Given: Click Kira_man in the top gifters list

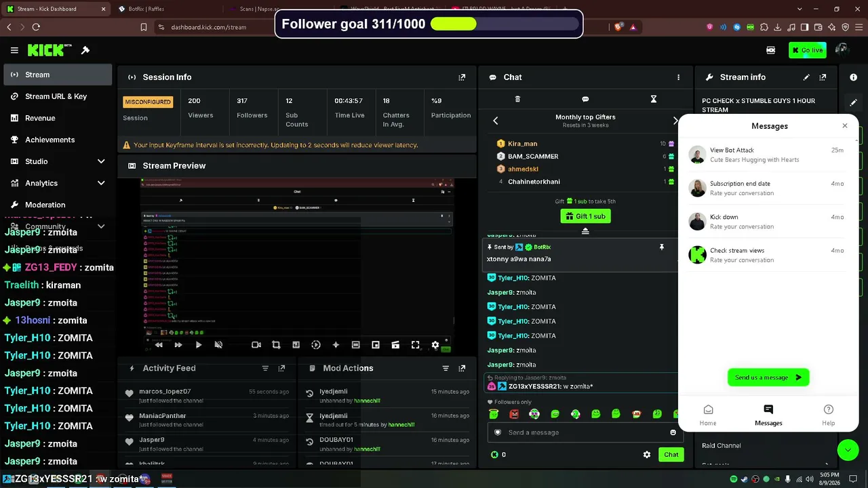Looking at the screenshot, I should (x=522, y=144).
